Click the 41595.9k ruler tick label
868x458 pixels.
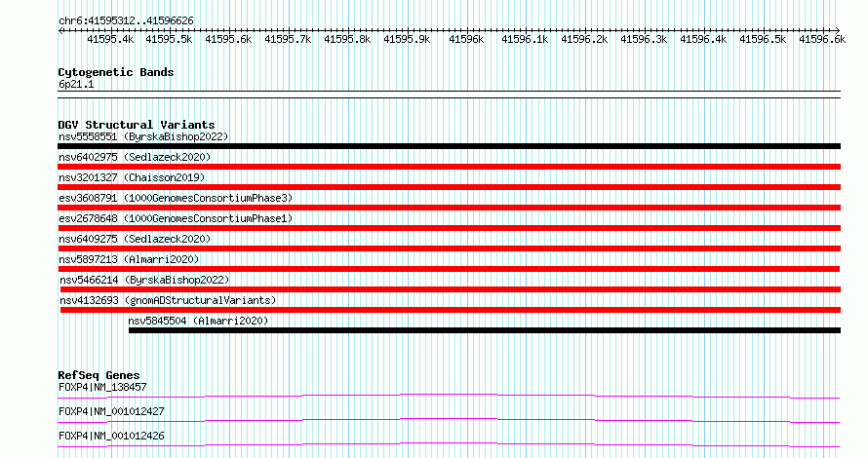407,39
